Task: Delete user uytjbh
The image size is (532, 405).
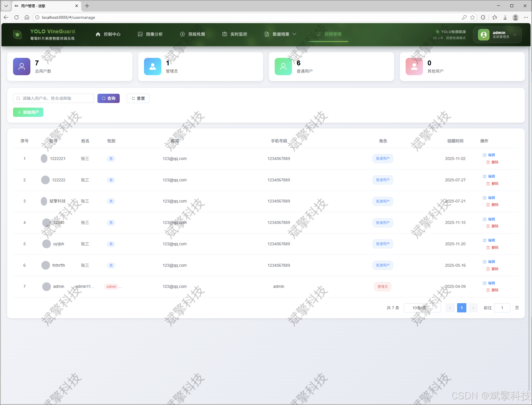Action: (492, 248)
